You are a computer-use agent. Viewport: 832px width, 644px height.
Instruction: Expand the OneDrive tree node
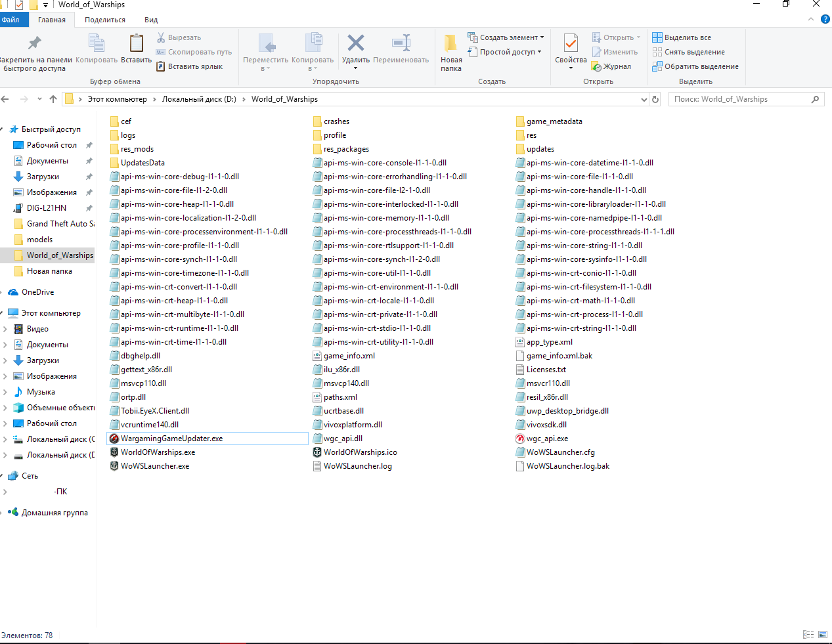click(2, 292)
